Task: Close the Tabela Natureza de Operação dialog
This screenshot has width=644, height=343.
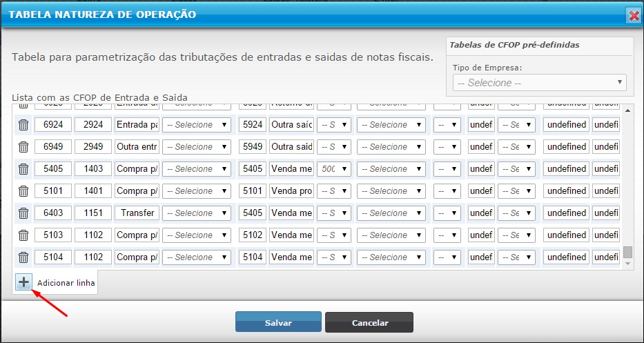Action: coord(634,16)
